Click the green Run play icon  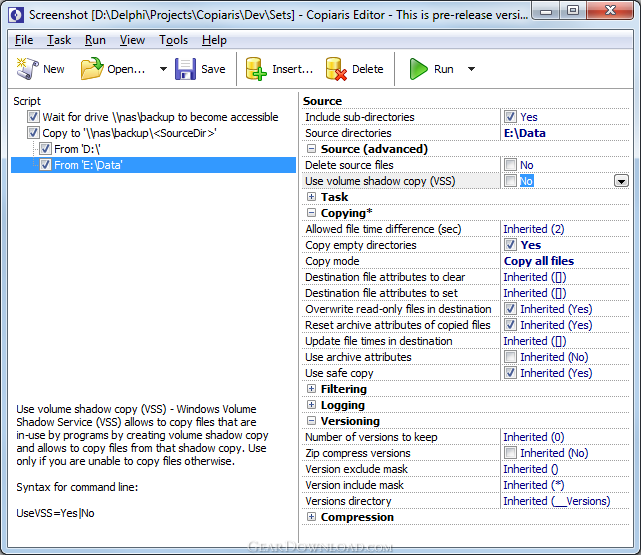(x=418, y=69)
